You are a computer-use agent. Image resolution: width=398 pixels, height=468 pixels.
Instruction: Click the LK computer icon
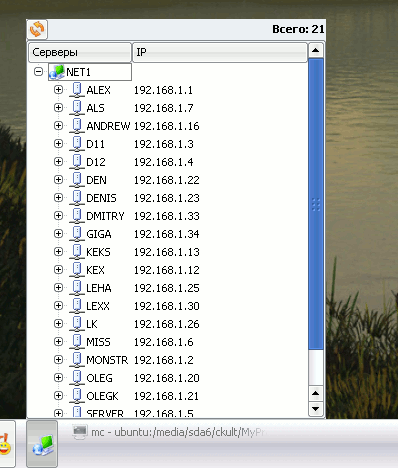(77, 324)
